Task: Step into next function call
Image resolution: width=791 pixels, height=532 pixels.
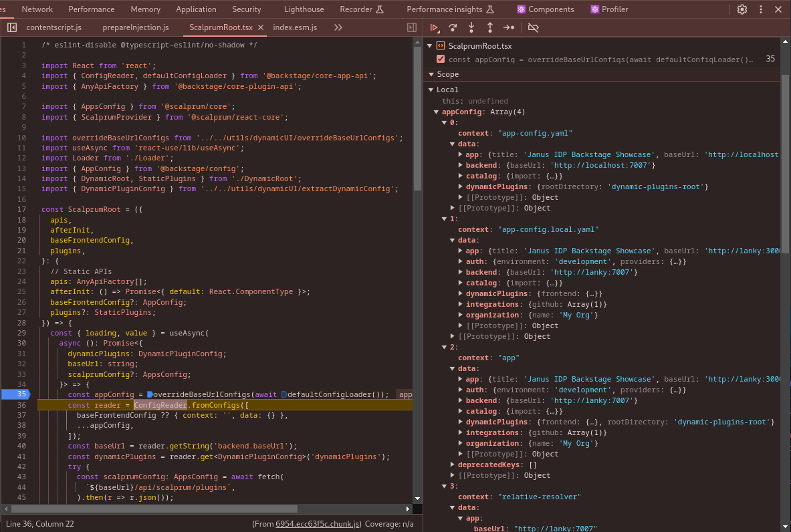Action: click(471, 27)
